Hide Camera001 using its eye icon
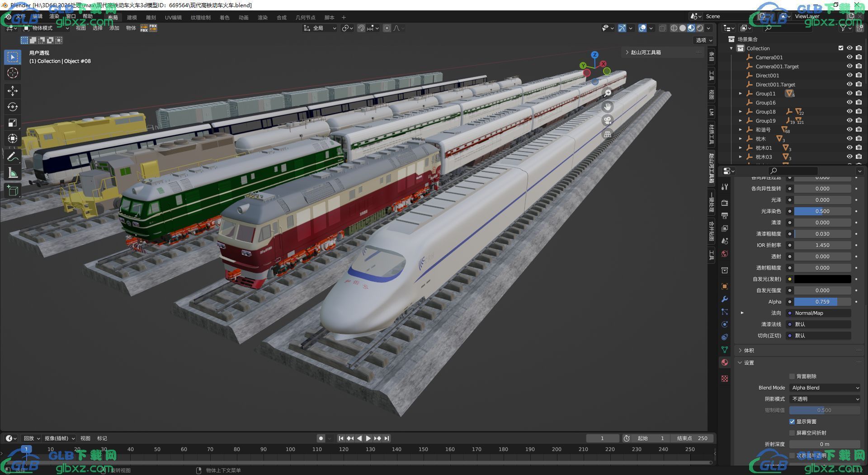Screen dimensions: 868x475 click(x=849, y=57)
